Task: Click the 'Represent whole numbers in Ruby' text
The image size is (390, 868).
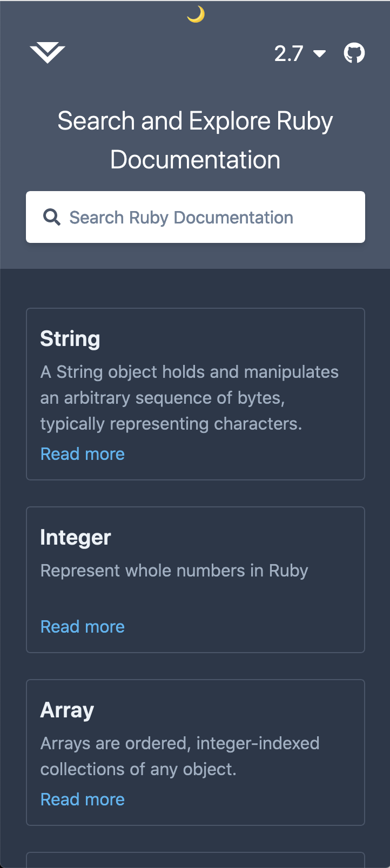Action: (x=174, y=571)
